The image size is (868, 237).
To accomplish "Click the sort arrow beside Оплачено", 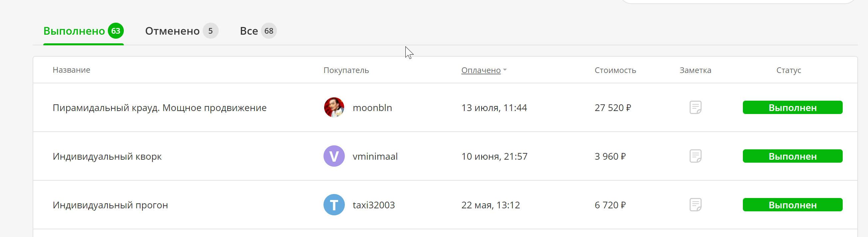I will [x=505, y=70].
